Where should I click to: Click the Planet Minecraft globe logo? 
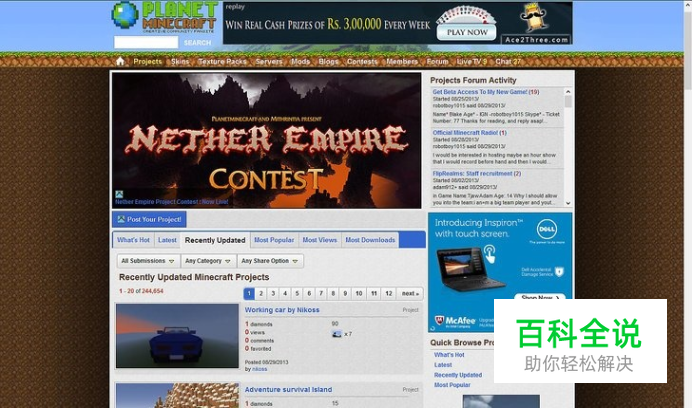tap(125, 15)
